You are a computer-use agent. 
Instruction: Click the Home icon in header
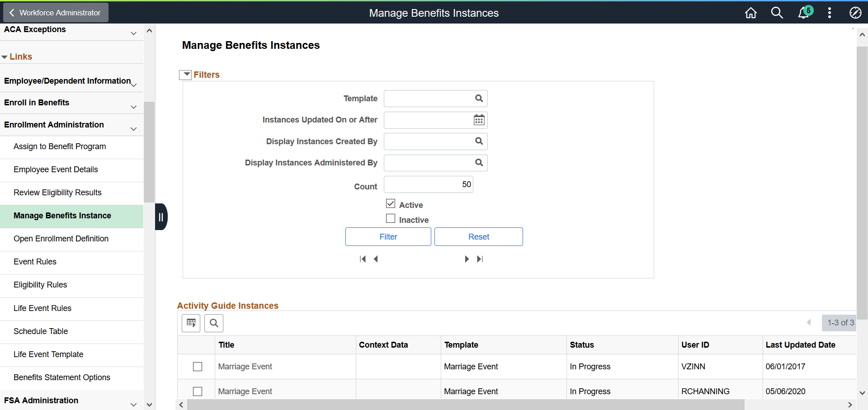pos(750,13)
